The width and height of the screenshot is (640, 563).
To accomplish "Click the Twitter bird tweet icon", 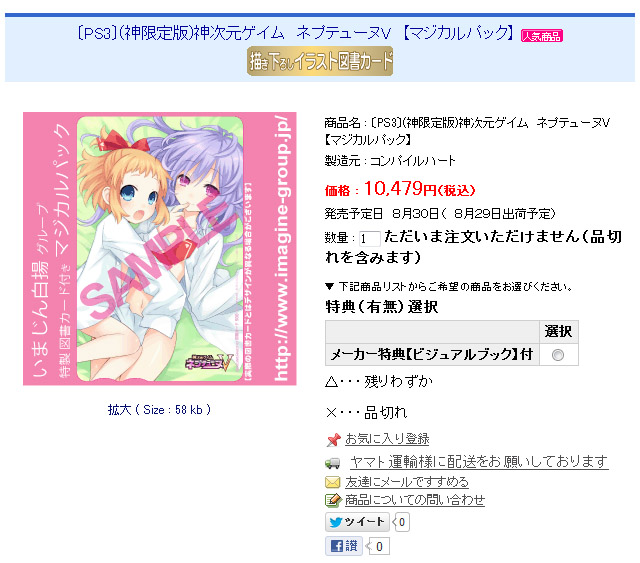I will pyautogui.click(x=336, y=522).
